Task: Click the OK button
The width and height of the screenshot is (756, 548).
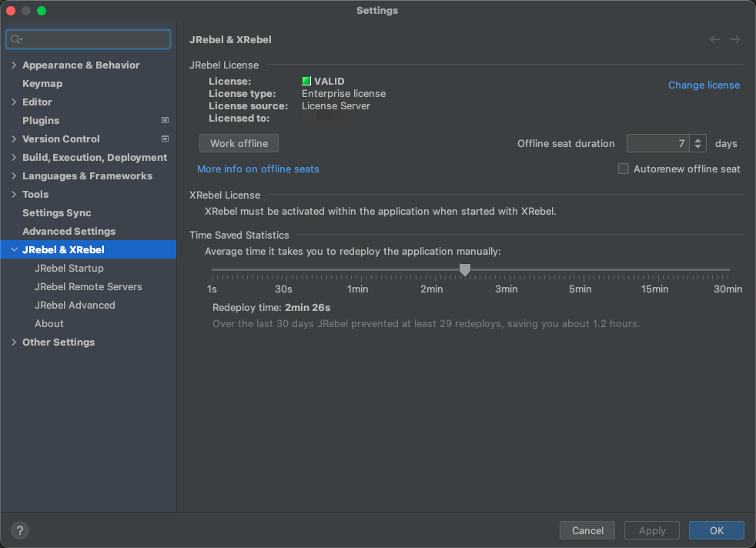Action: 717,530
